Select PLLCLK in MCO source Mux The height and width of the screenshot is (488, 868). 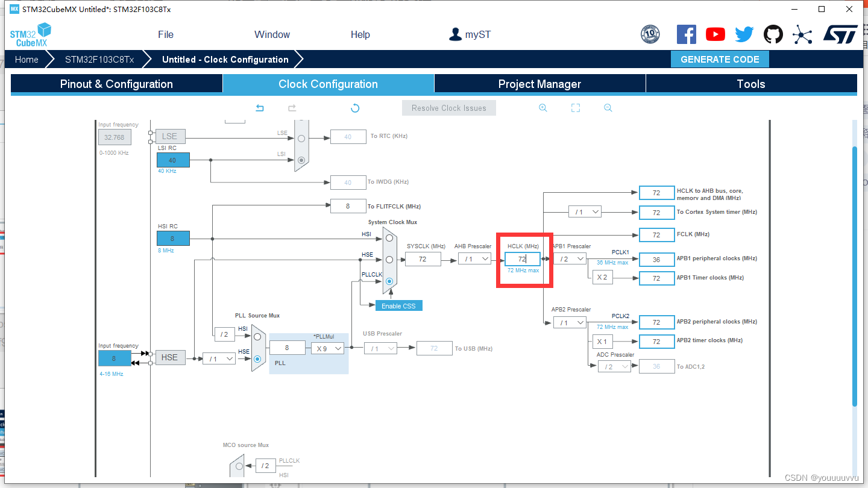239,466
